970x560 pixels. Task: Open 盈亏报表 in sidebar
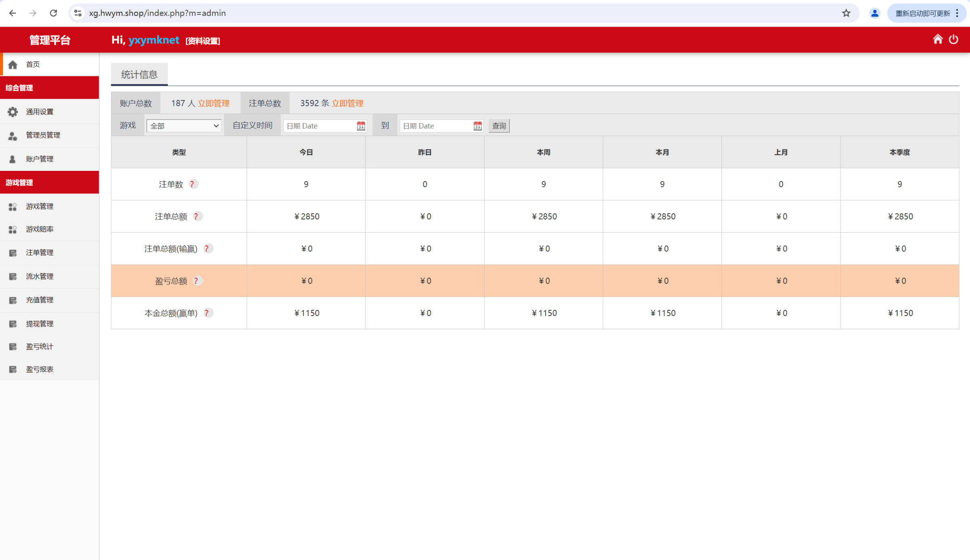(x=40, y=369)
